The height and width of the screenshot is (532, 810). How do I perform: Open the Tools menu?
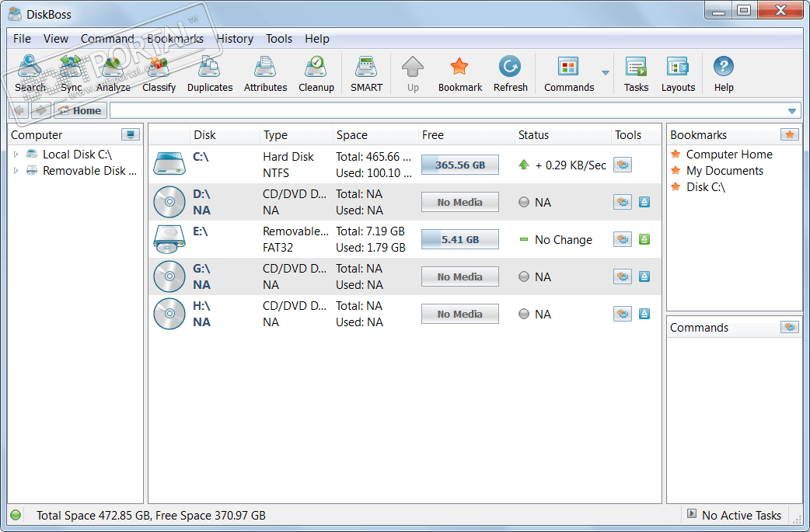coord(279,39)
